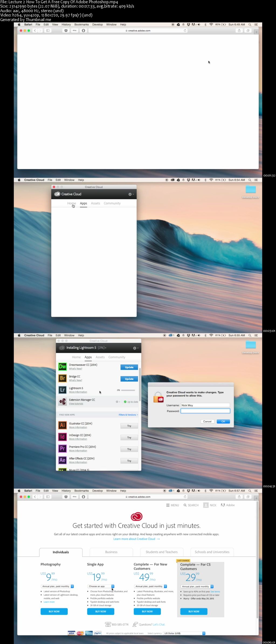Screen dimensions: 276x644
Task: Click the Illustrator CC (2014) icon
Action: tap(63, 425)
